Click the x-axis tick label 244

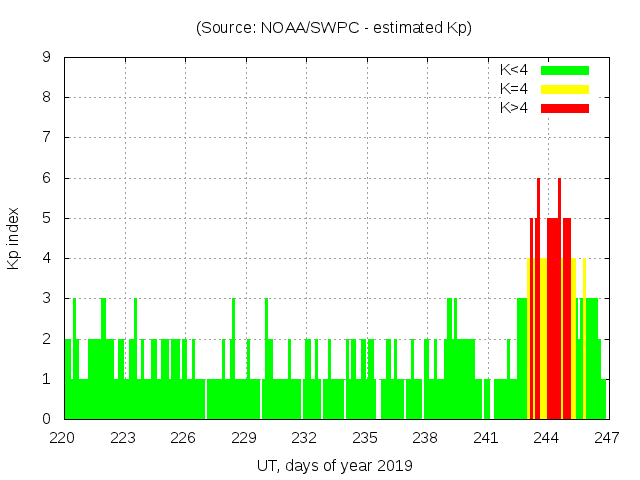pos(546,437)
